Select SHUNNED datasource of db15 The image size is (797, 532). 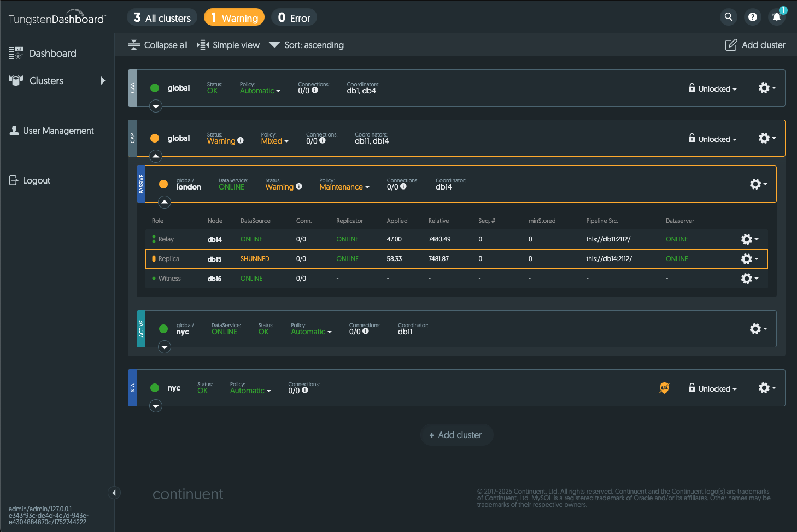point(255,259)
